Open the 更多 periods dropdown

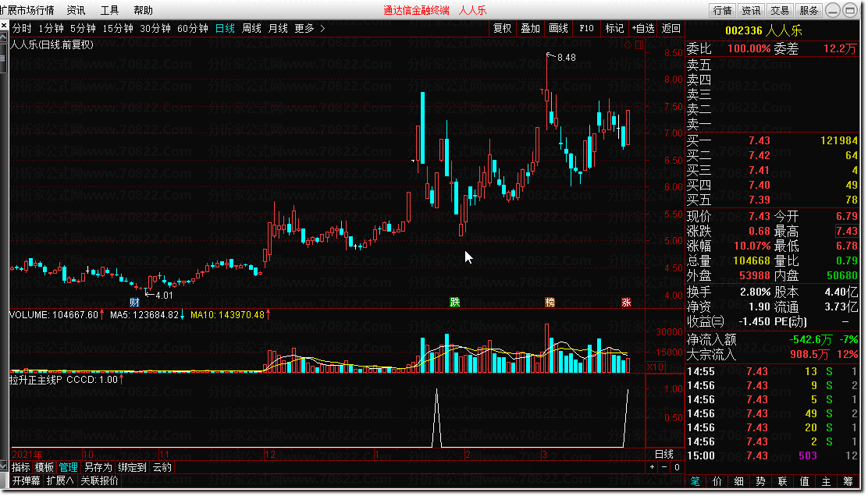(x=304, y=28)
